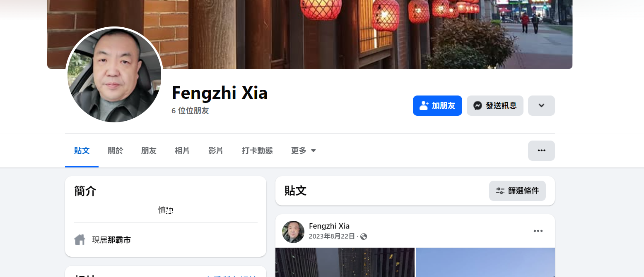Select the 打卡動態 tab
The image size is (644, 277).
[257, 150]
